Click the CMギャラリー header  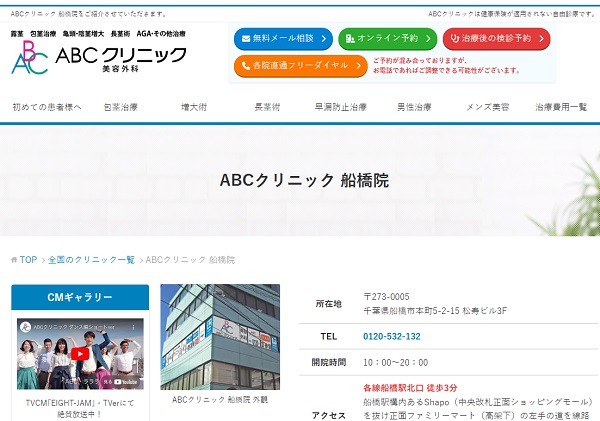pyautogui.click(x=80, y=297)
